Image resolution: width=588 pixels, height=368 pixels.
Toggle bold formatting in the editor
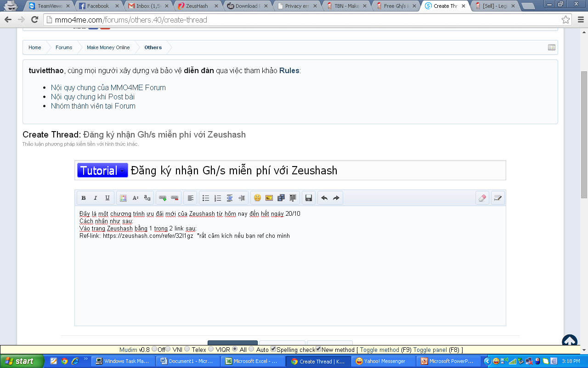tap(84, 198)
